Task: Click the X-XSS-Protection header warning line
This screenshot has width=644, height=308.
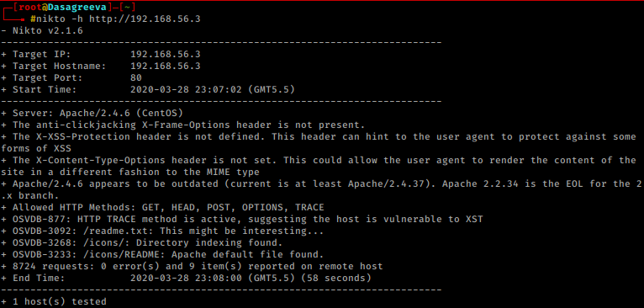Action: click(x=319, y=142)
